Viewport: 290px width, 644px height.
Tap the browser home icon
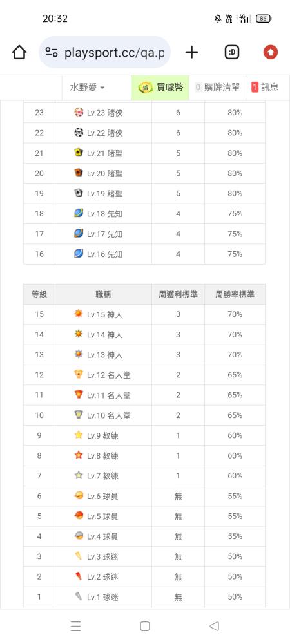pyautogui.click(x=19, y=52)
